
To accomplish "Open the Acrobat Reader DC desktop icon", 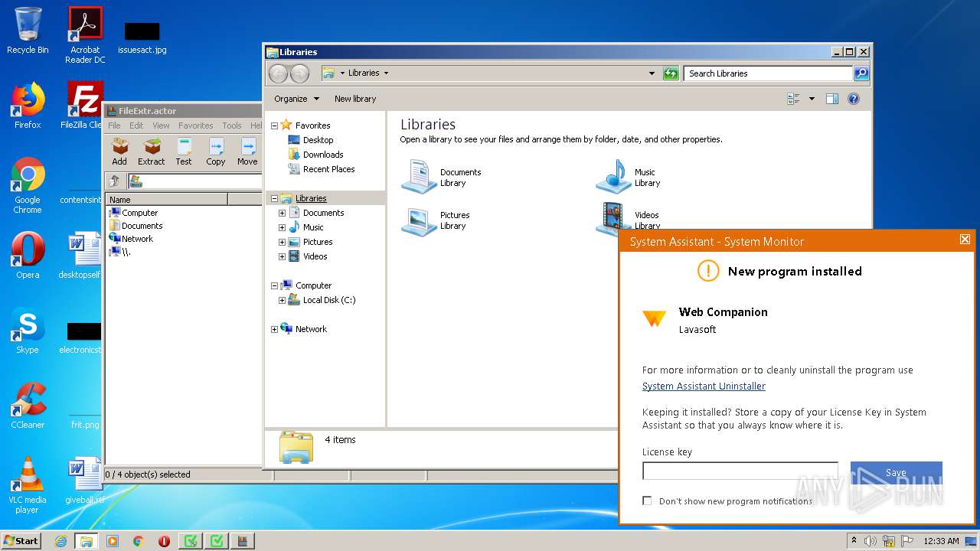I will click(x=85, y=35).
